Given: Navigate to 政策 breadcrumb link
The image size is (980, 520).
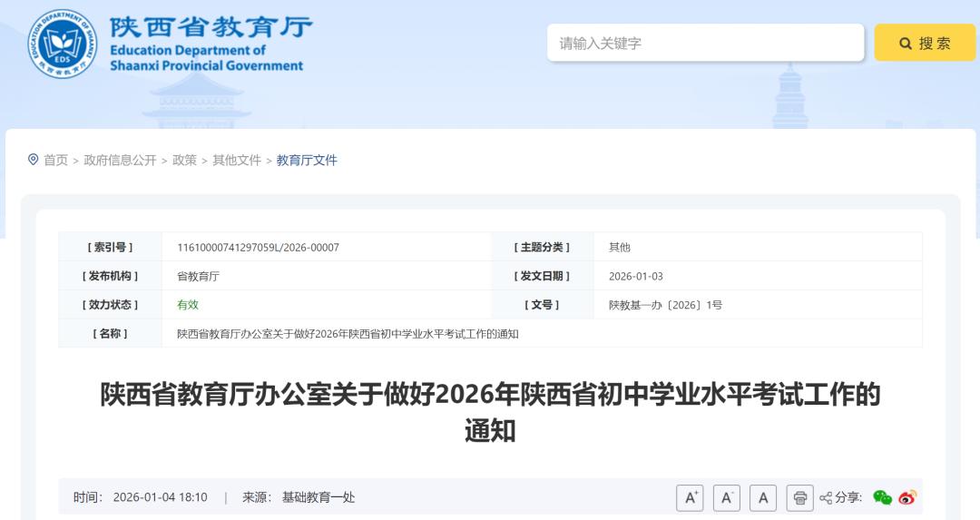Looking at the screenshot, I should point(184,160).
